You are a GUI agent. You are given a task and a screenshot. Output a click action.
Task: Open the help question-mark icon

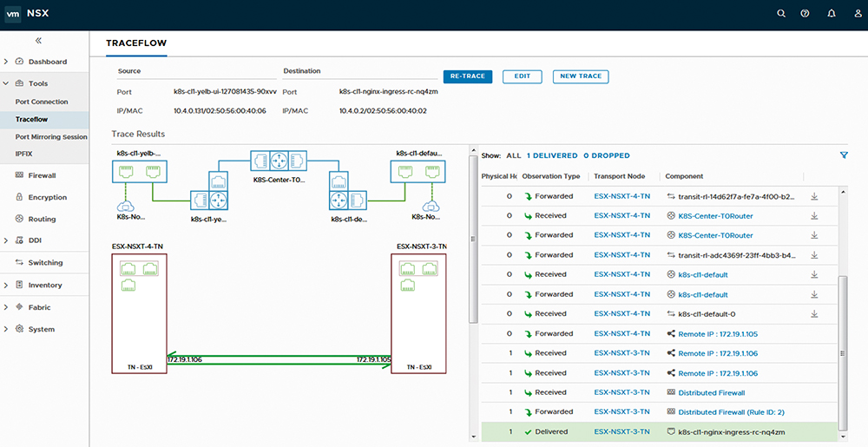tap(805, 14)
